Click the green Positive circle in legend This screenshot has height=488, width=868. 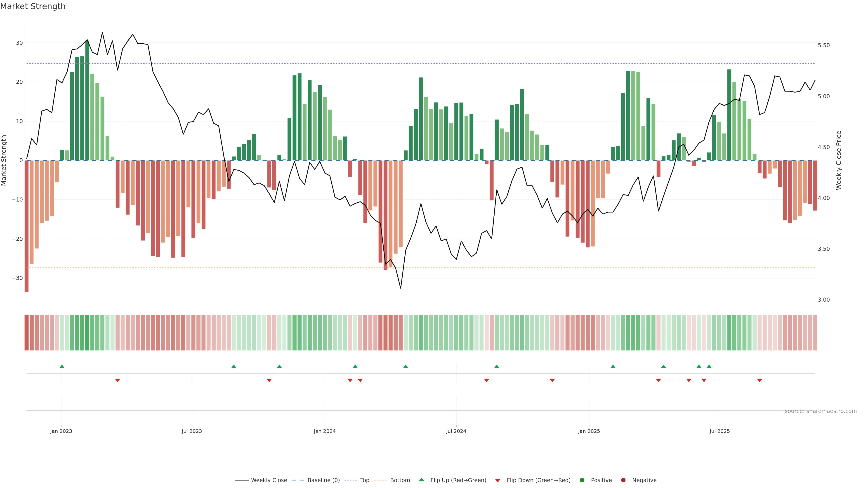(582, 480)
